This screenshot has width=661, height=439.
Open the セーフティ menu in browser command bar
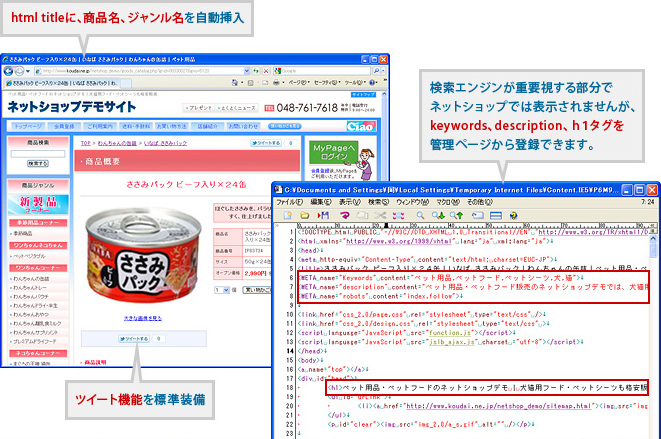(327, 83)
